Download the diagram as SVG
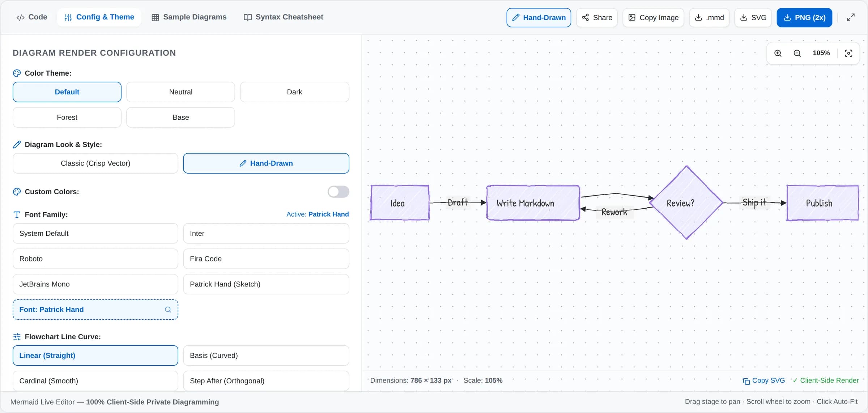The height and width of the screenshot is (413, 868). [753, 17]
